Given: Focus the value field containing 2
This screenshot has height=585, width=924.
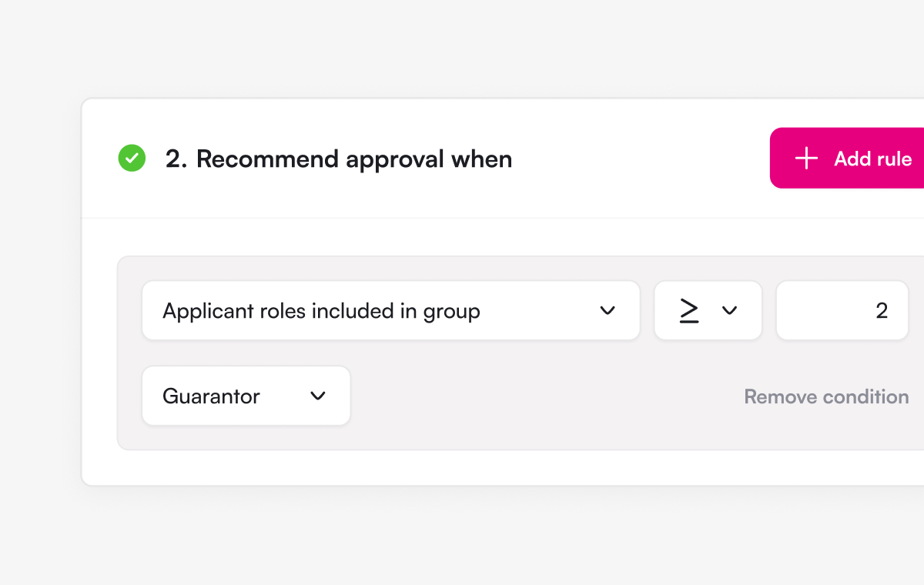Looking at the screenshot, I should pos(842,310).
